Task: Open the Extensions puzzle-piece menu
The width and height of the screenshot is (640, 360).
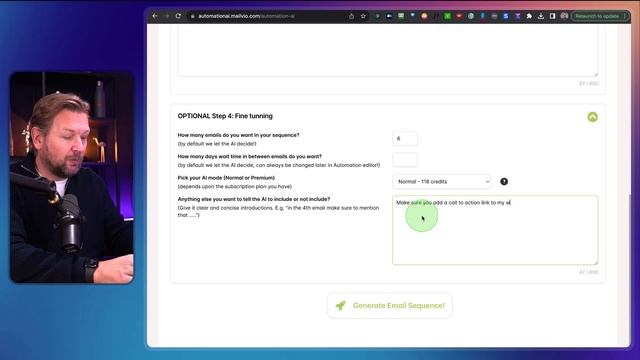Action: [529, 16]
